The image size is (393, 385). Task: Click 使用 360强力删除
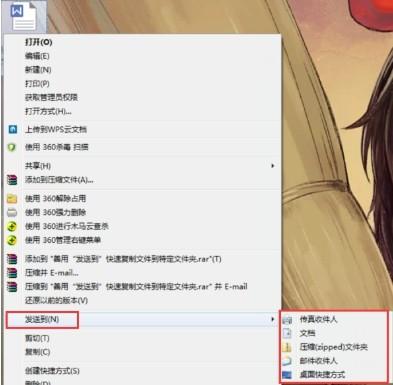coord(56,212)
